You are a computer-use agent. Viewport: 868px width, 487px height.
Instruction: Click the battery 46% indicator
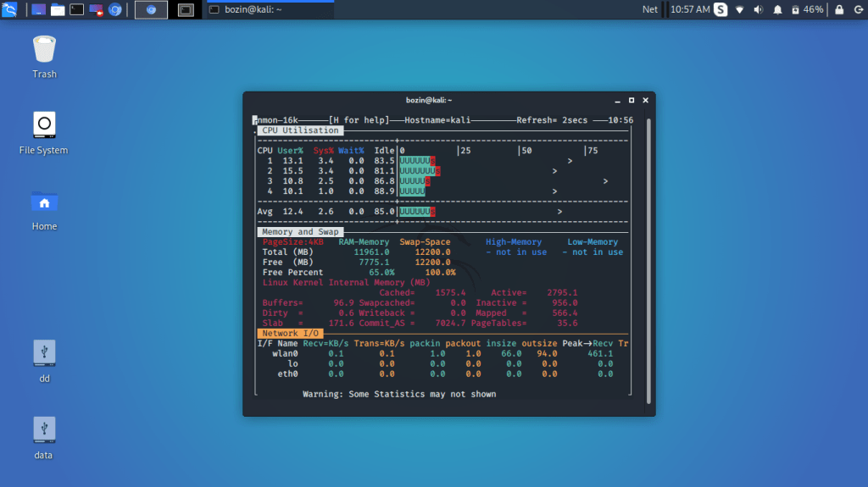click(x=806, y=9)
